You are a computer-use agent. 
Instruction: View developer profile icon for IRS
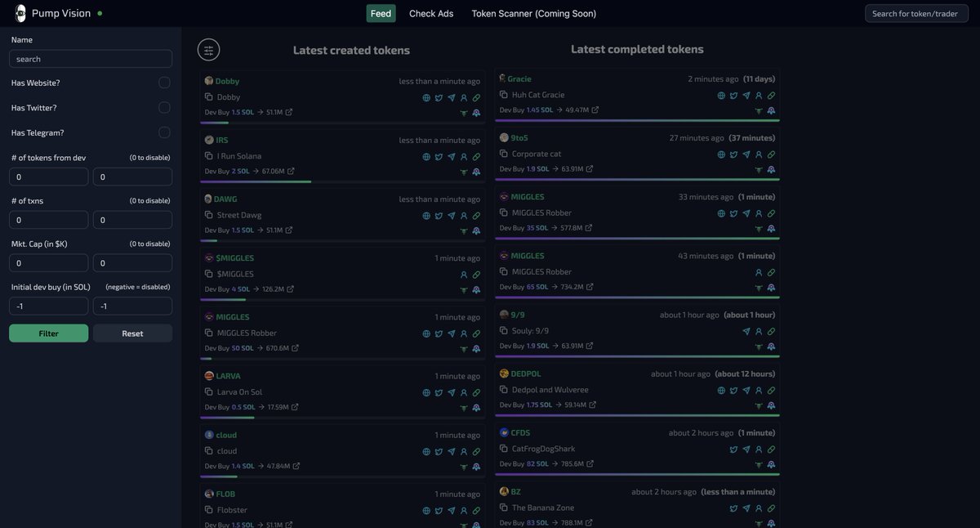[x=464, y=156]
